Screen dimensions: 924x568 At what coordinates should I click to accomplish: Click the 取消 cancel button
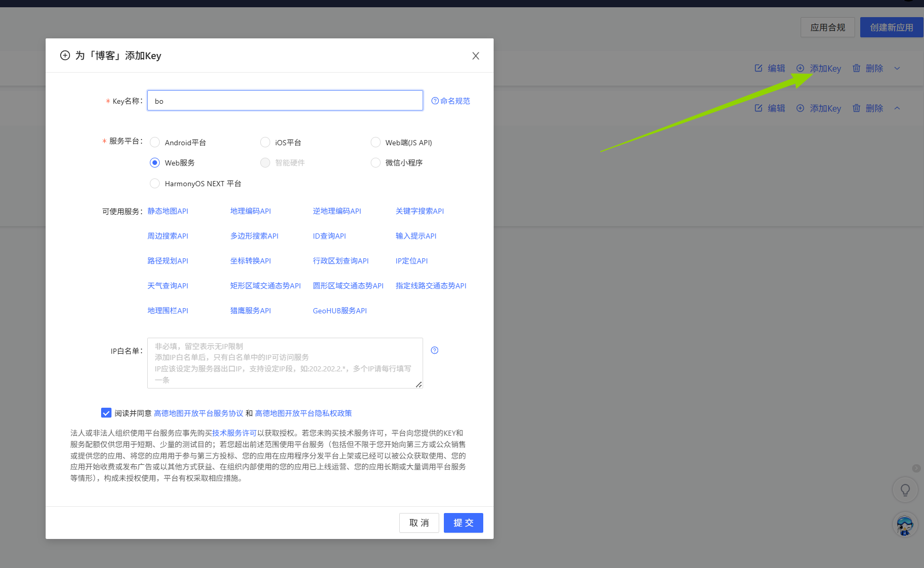click(419, 523)
